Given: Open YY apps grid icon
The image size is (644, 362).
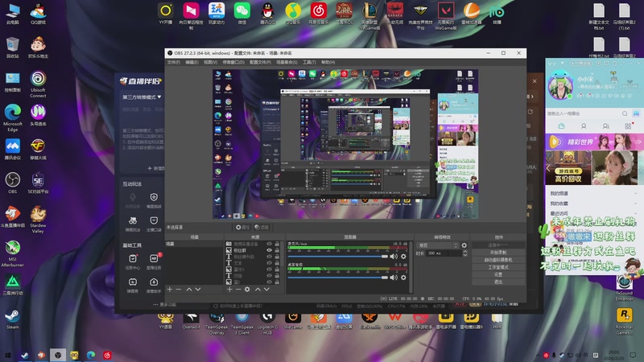Looking at the screenshot, I should (x=628, y=126).
